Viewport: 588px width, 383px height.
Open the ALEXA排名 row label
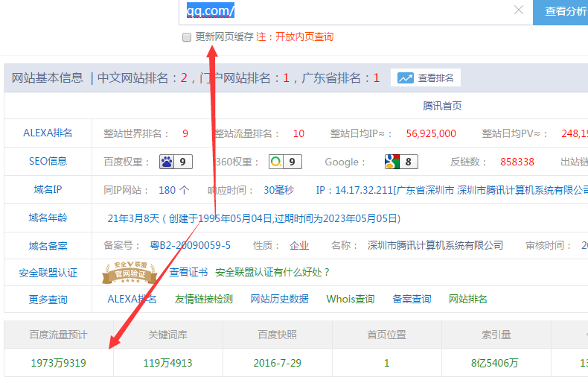pyautogui.click(x=48, y=133)
